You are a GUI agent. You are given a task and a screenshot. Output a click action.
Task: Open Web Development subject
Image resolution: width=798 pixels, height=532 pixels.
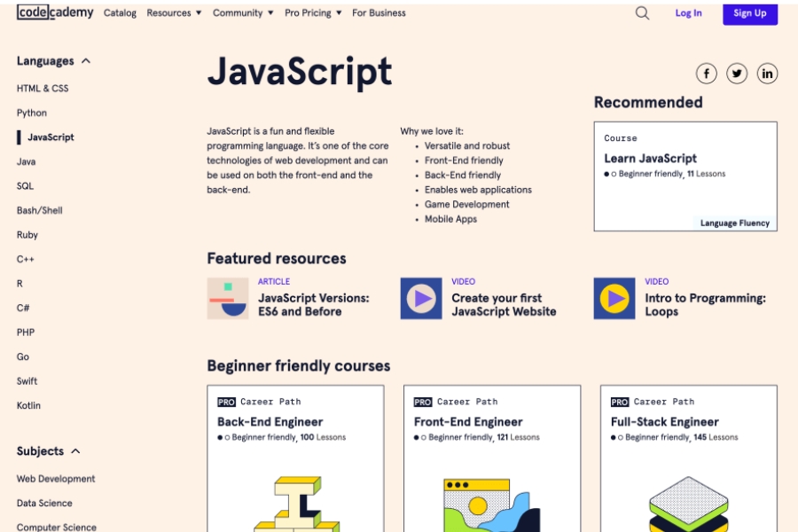pos(56,479)
